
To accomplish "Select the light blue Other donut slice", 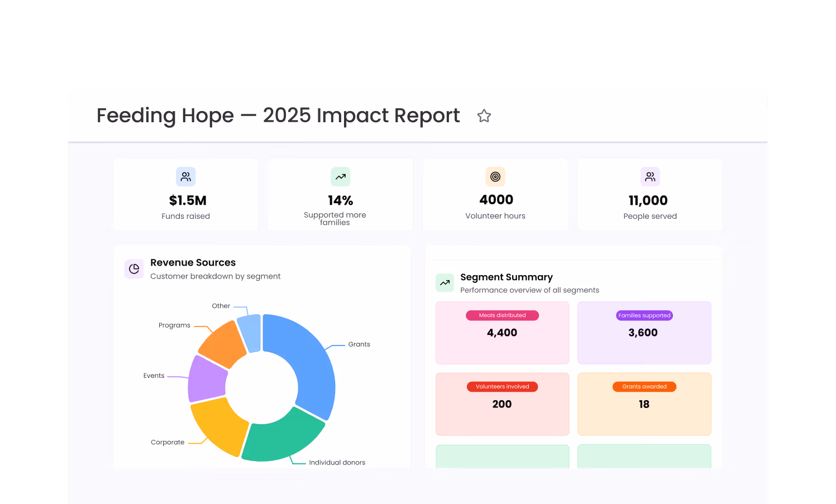I will pos(250,333).
